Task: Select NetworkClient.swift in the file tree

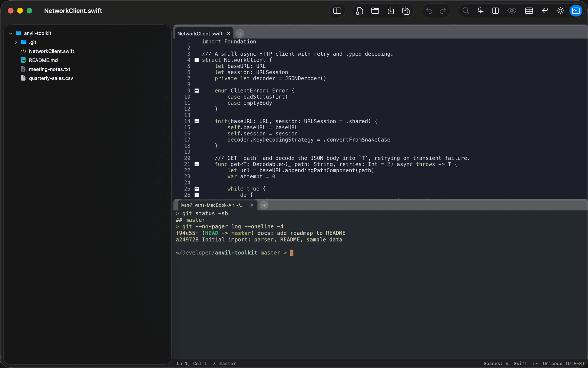Action: tap(51, 51)
